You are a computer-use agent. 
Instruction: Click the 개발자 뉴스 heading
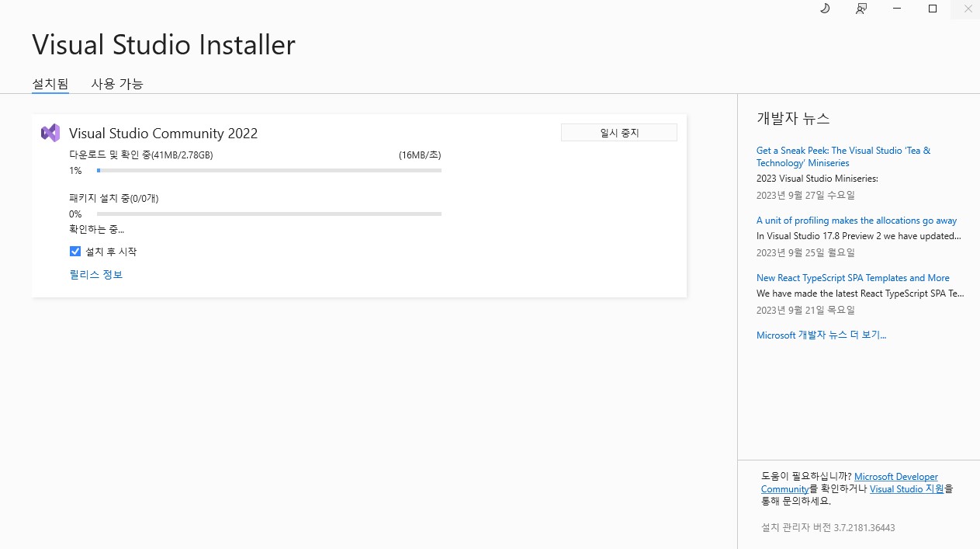click(x=793, y=118)
